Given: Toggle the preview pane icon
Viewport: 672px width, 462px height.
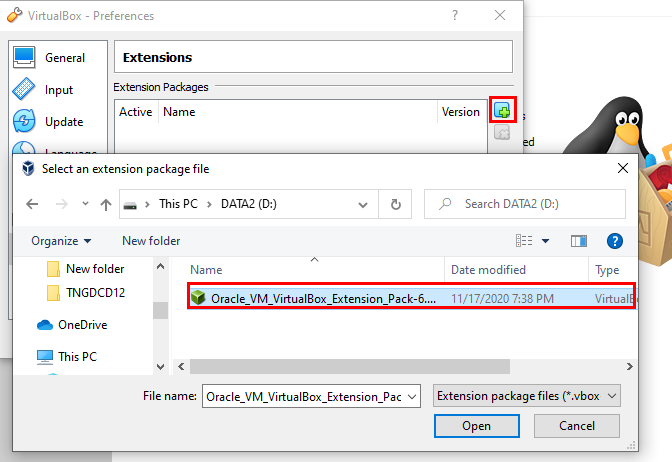Looking at the screenshot, I should tap(578, 241).
